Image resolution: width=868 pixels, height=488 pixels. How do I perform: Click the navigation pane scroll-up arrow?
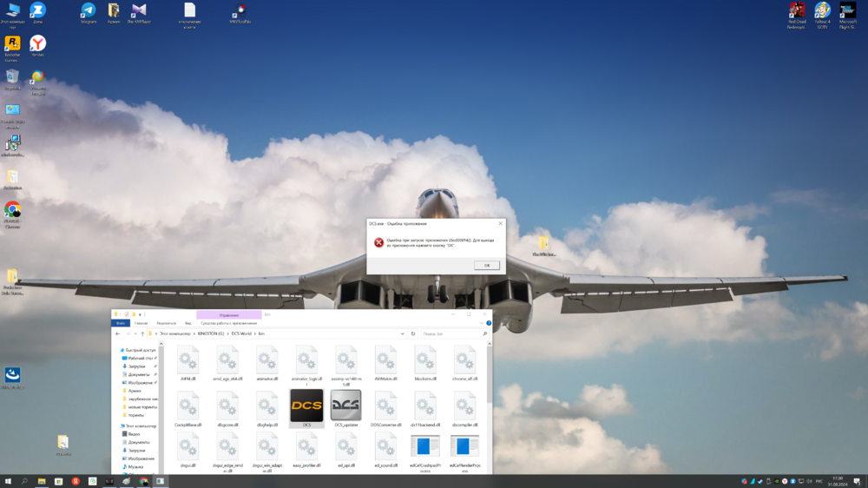pos(161,344)
